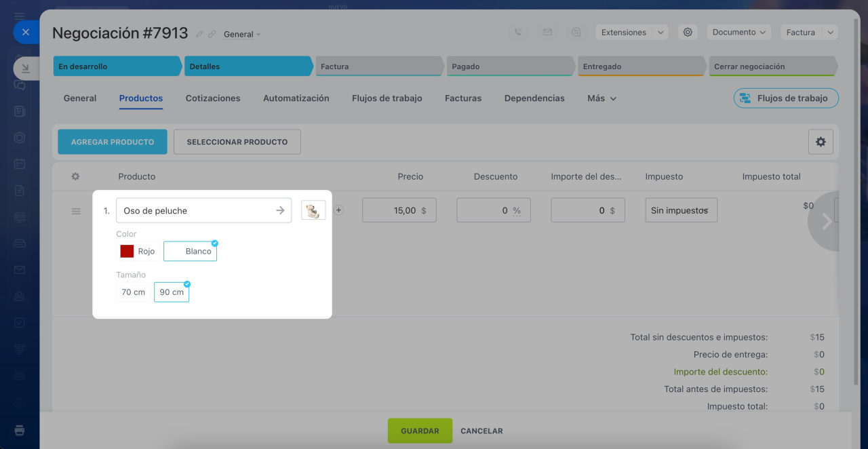Image resolution: width=868 pixels, height=449 pixels.
Task: Select the Entregado stage
Action: [x=642, y=66]
